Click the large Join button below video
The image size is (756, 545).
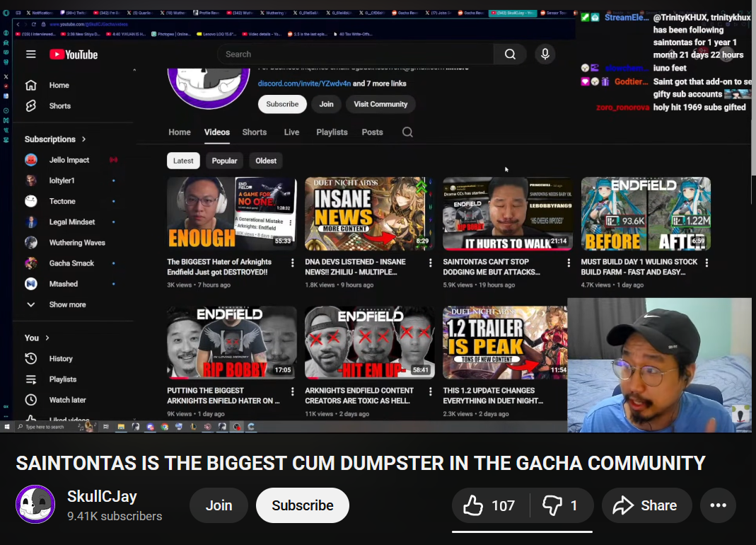[x=219, y=505]
